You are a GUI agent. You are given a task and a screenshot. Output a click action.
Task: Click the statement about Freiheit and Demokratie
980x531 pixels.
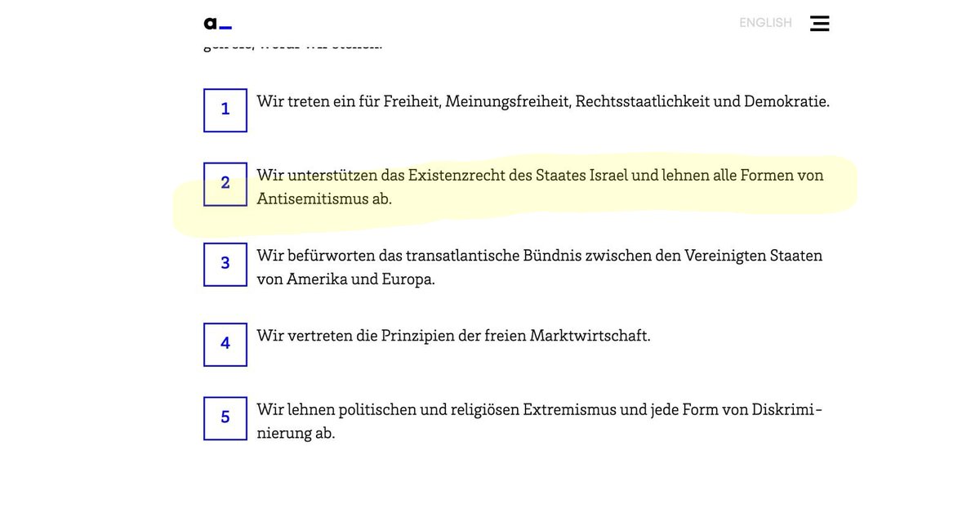543,101
